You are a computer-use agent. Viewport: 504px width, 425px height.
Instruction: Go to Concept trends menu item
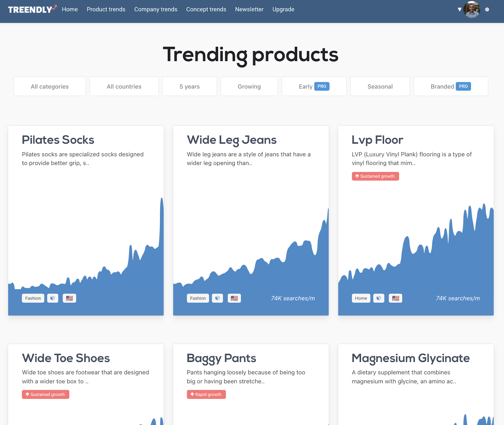(206, 9)
